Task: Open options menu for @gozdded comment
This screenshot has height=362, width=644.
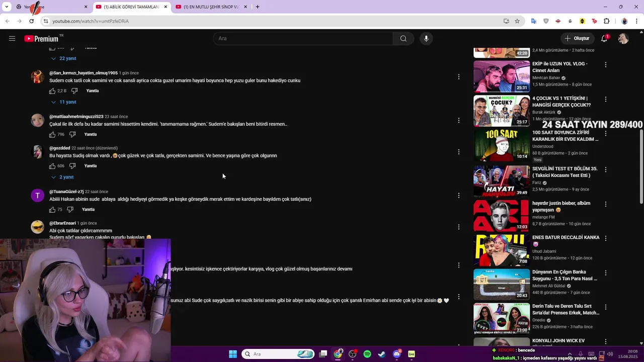Action: point(458,152)
